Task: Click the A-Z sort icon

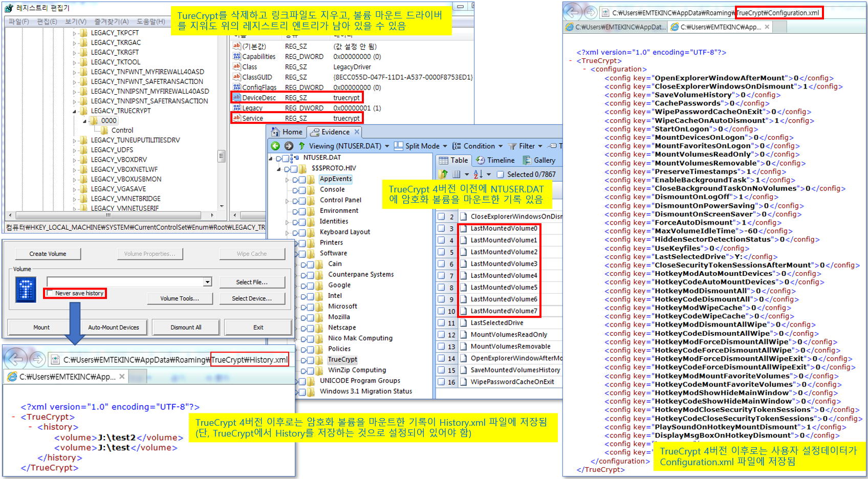Action: point(478,174)
